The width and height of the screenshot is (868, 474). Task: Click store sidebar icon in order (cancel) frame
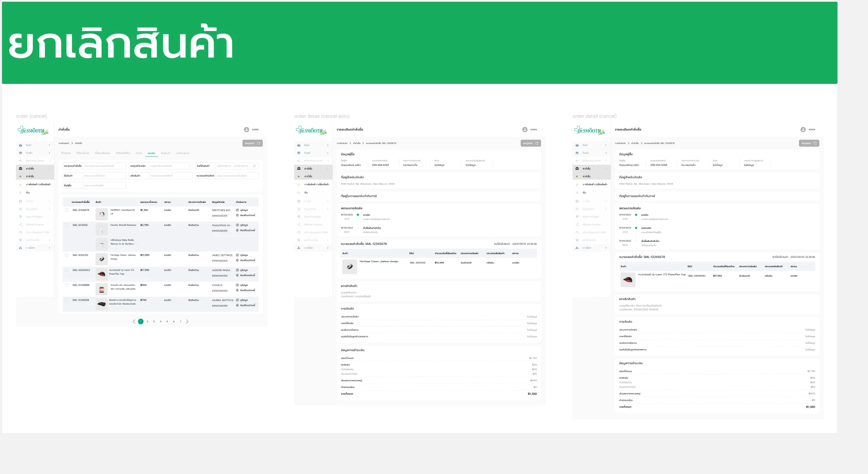[x=20, y=153]
